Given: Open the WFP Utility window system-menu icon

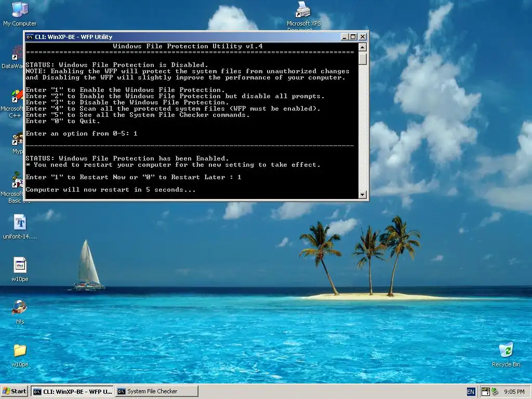Looking at the screenshot, I should 30,37.
